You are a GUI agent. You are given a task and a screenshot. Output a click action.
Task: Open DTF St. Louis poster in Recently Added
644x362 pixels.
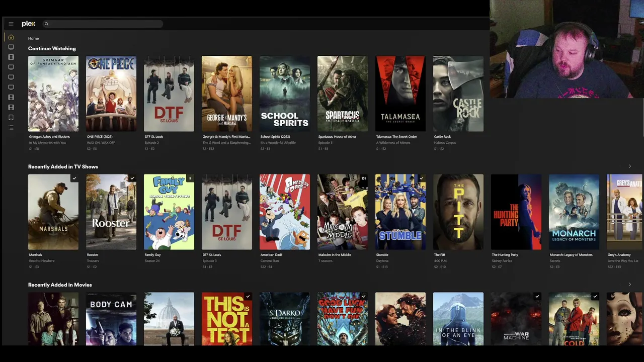(x=227, y=212)
